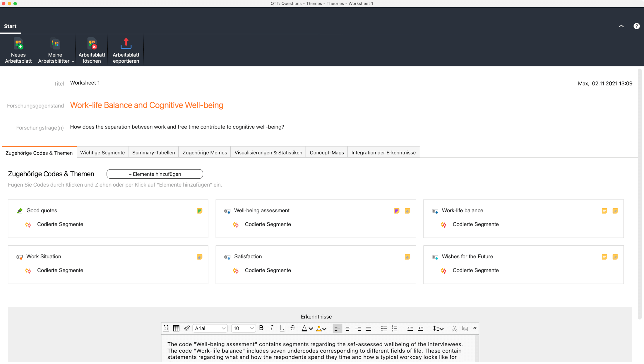Center align text in editor
This screenshot has height=364, width=644.
(347, 328)
